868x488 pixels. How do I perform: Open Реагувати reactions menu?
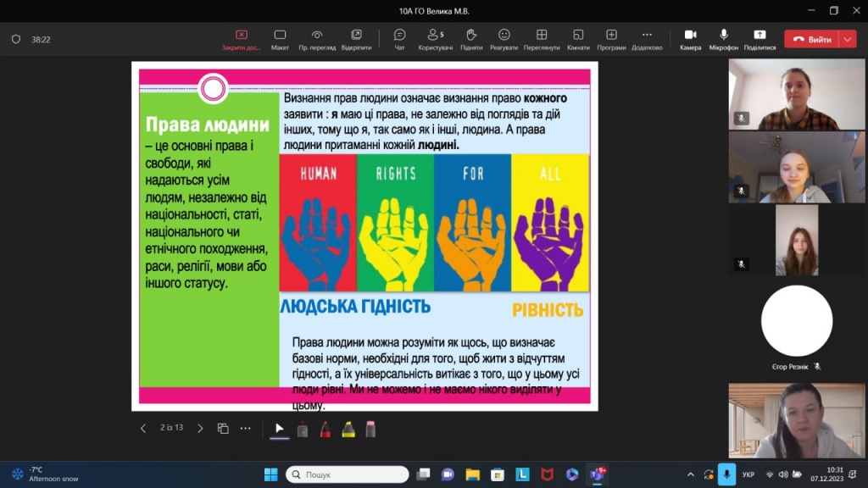pos(504,39)
